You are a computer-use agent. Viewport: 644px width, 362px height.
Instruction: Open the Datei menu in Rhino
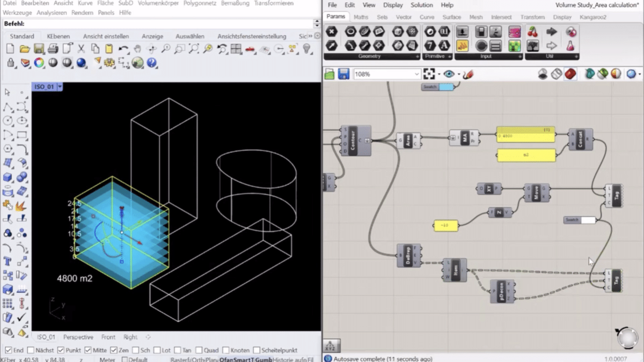(10, 3)
